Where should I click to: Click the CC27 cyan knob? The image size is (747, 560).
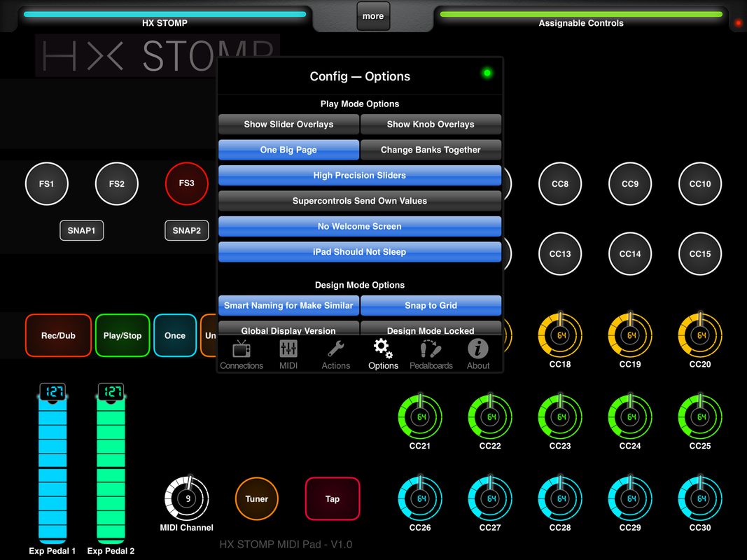[490, 498]
